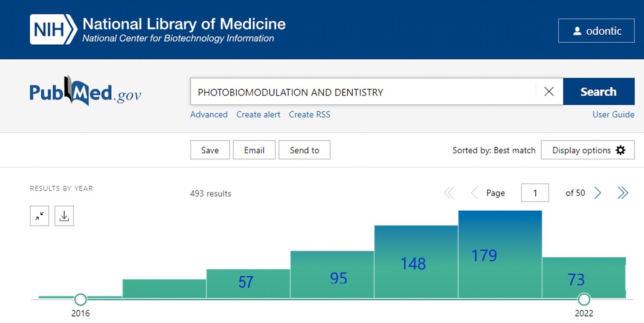Open the User Guide link
The height and width of the screenshot is (323, 644).
pyautogui.click(x=613, y=115)
